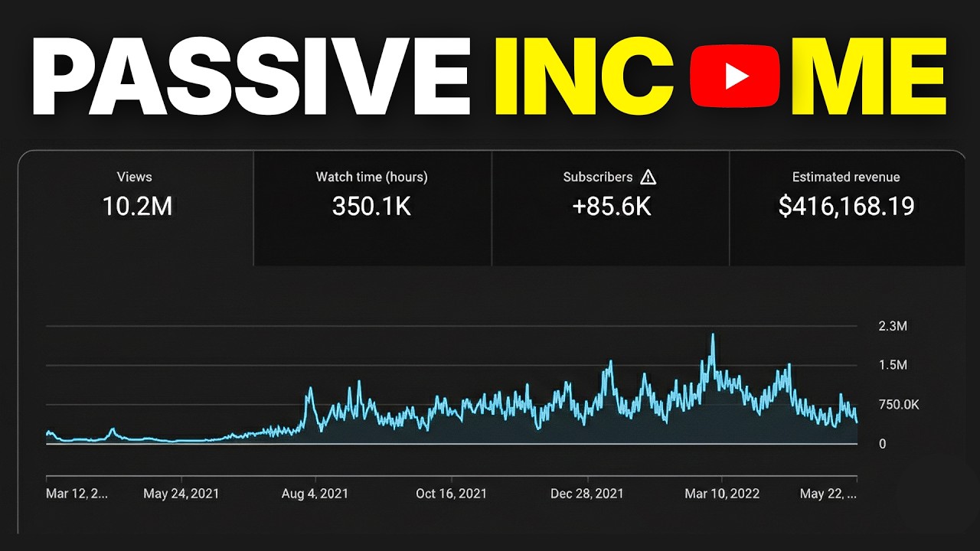Select the Views metric tab
The width and height of the screenshot is (980, 551).
pyautogui.click(x=136, y=208)
